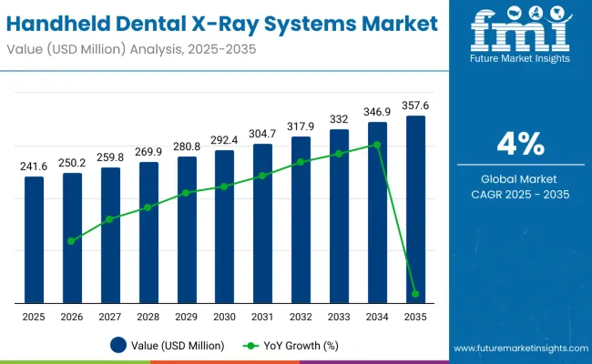Click the '250.2' value label
The height and width of the screenshot is (364, 592).
tap(72, 163)
